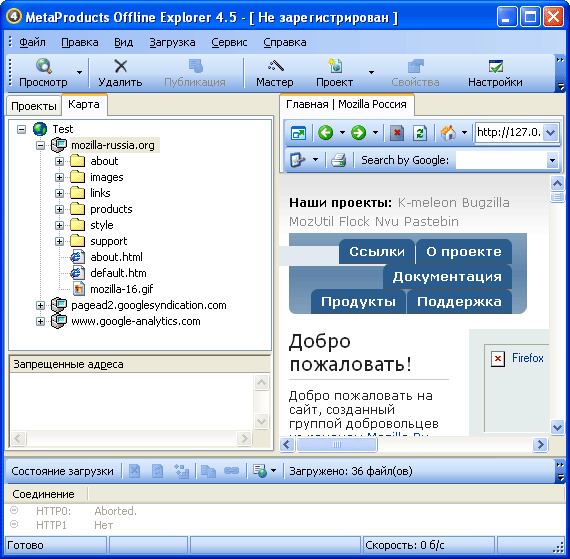Open the Файл menu

(32, 43)
